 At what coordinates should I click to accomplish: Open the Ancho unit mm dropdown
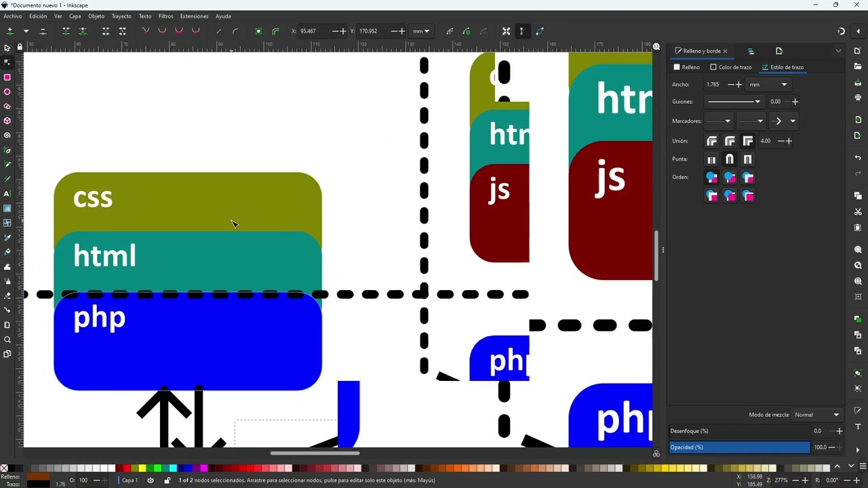769,85
